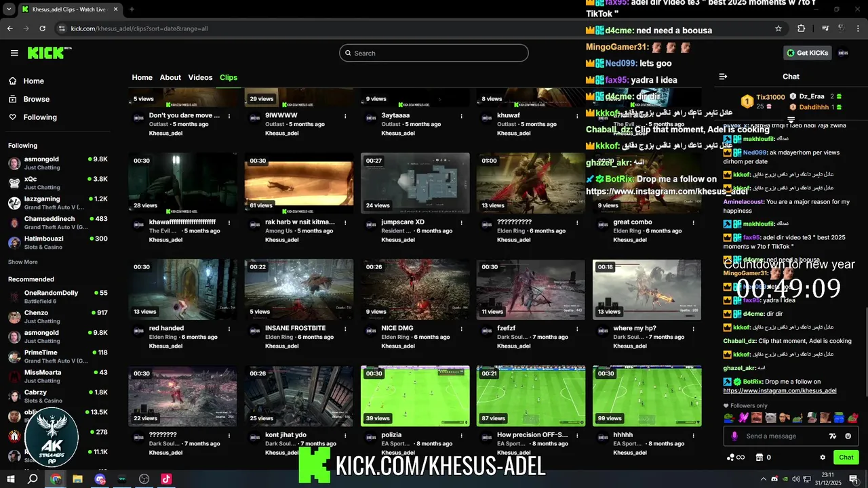Expand Show More in Following list
The height and width of the screenshot is (488, 868).
(23, 262)
